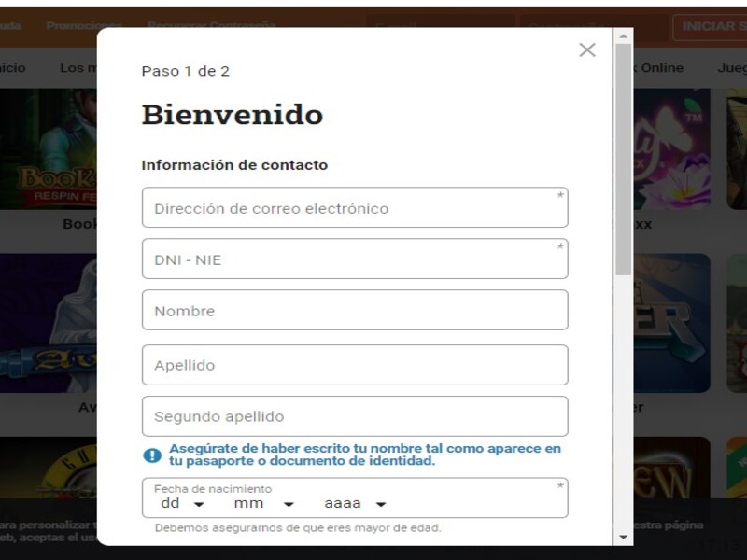Close the Bienvenido registration dialog
The height and width of the screenshot is (560, 747).
tap(586, 50)
